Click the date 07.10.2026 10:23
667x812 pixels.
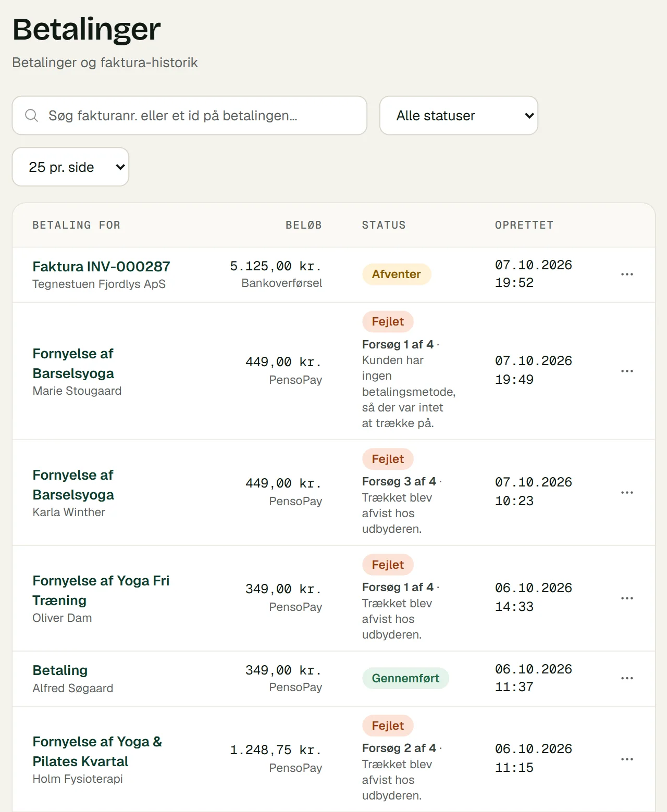click(534, 492)
